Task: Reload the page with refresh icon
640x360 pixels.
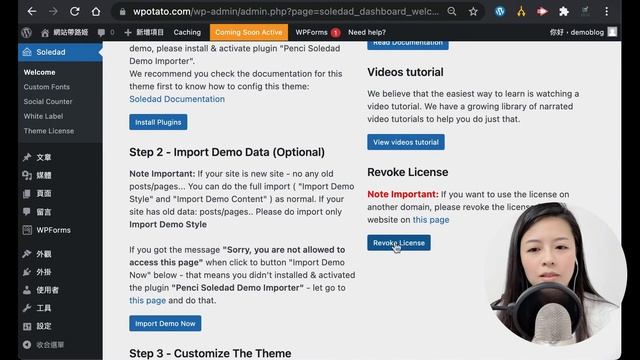Action: (x=74, y=11)
